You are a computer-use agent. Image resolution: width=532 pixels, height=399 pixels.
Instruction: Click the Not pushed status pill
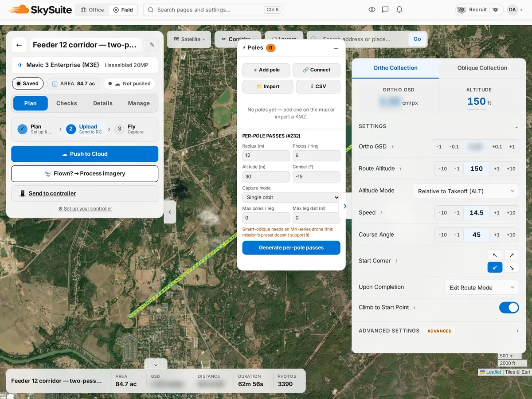tap(129, 83)
